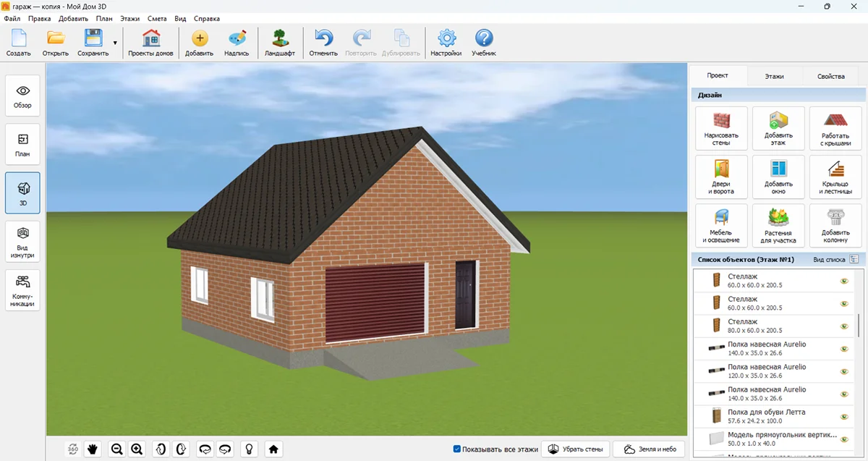Toggle the light bulb lighting icon

[249, 449]
